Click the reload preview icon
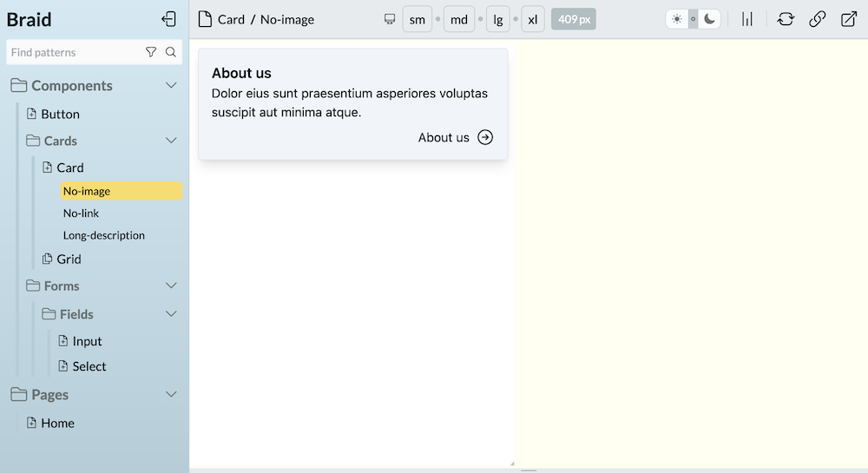The height and width of the screenshot is (473, 868). pos(786,19)
